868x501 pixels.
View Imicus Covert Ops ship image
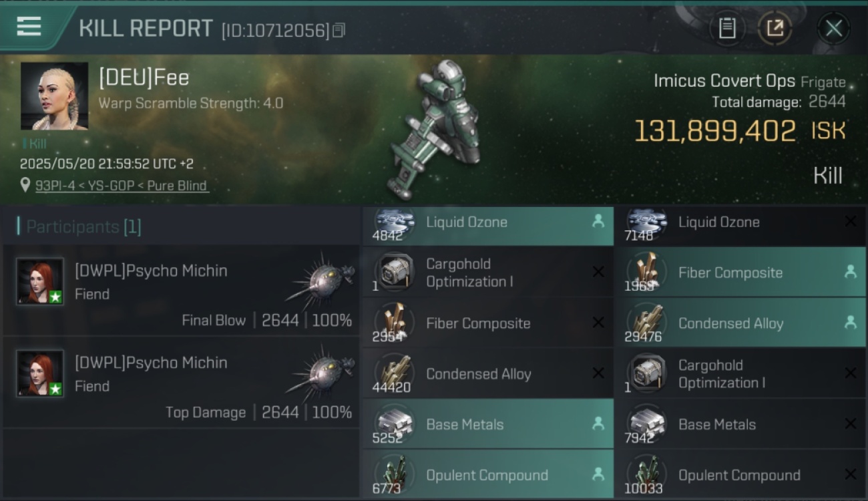click(x=441, y=130)
